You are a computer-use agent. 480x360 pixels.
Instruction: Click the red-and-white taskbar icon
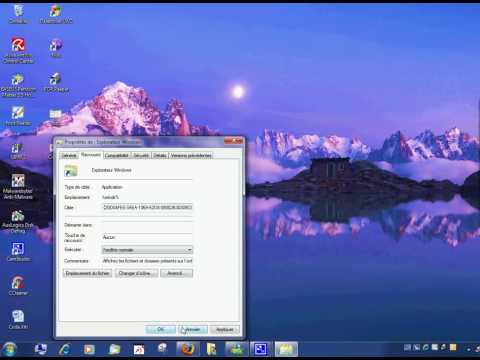click(x=139, y=349)
